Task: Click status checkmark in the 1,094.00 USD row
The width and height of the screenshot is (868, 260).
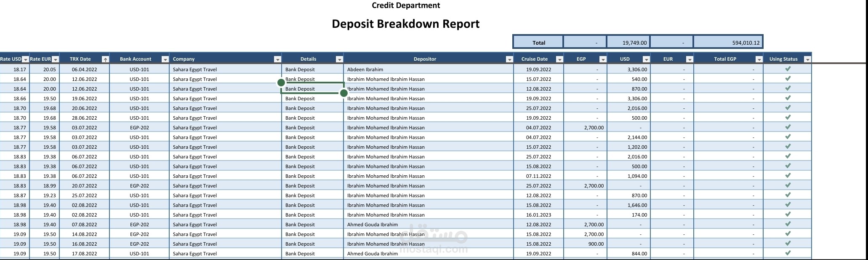Action: pos(788,175)
